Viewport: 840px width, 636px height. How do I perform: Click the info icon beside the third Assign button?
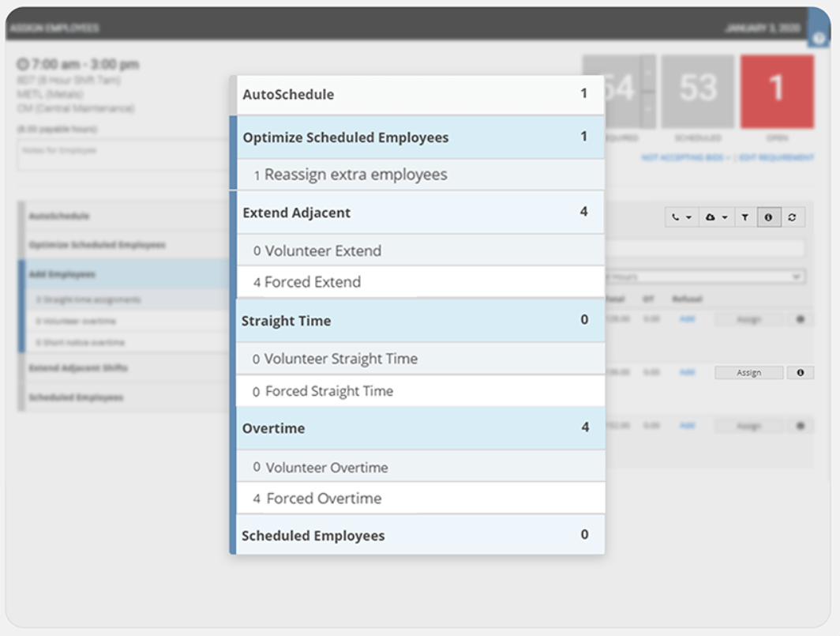(x=800, y=425)
